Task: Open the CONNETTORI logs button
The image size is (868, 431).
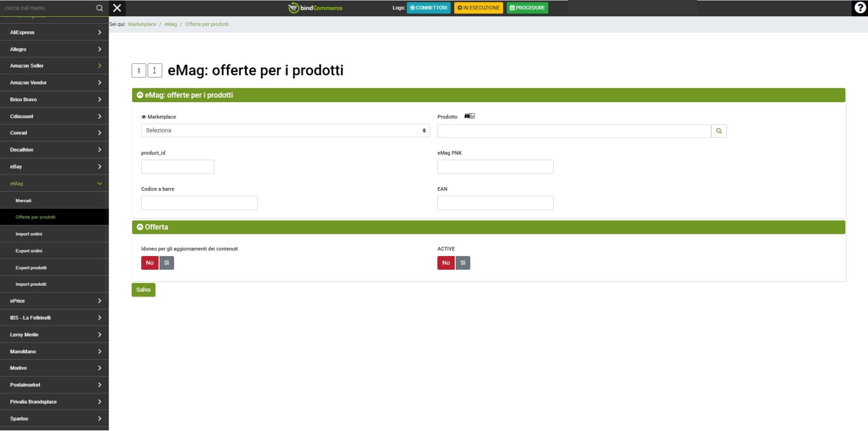Action: coord(428,8)
